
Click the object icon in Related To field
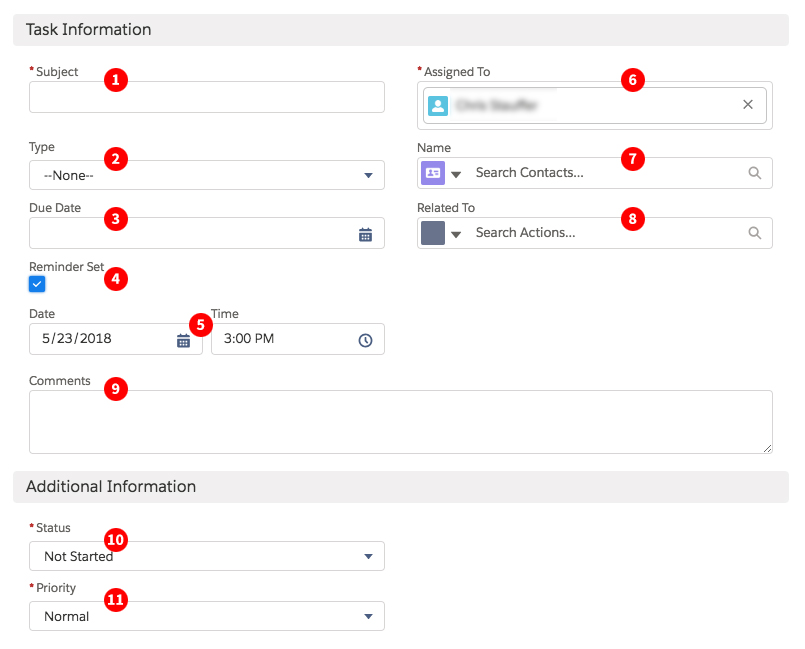tap(432, 233)
